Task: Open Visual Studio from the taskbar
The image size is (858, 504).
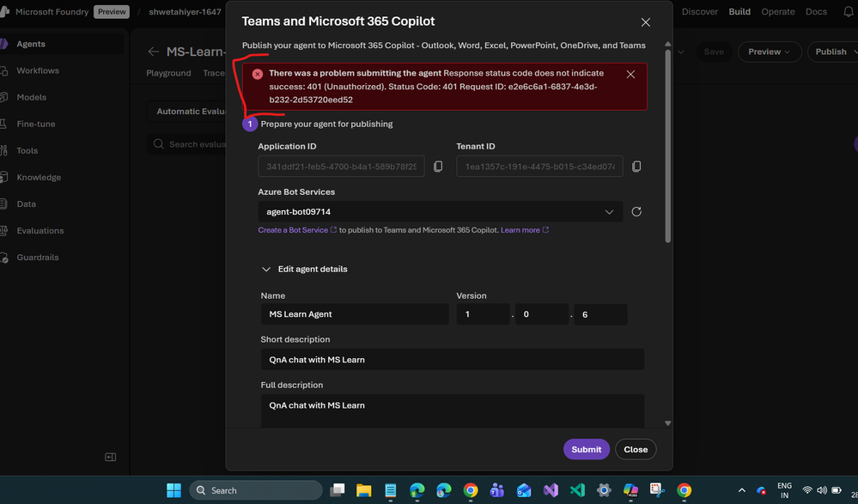Action: coord(551,490)
